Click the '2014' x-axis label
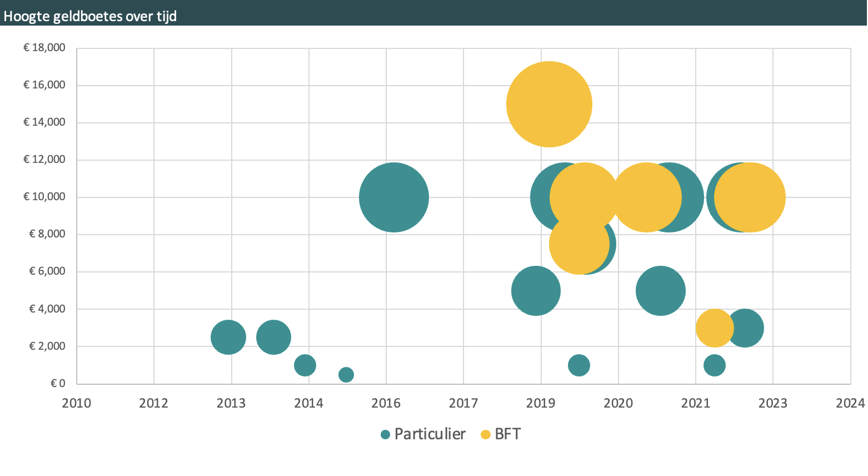The height and width of the screenshot is (476, 868). (x=309, y=403)
